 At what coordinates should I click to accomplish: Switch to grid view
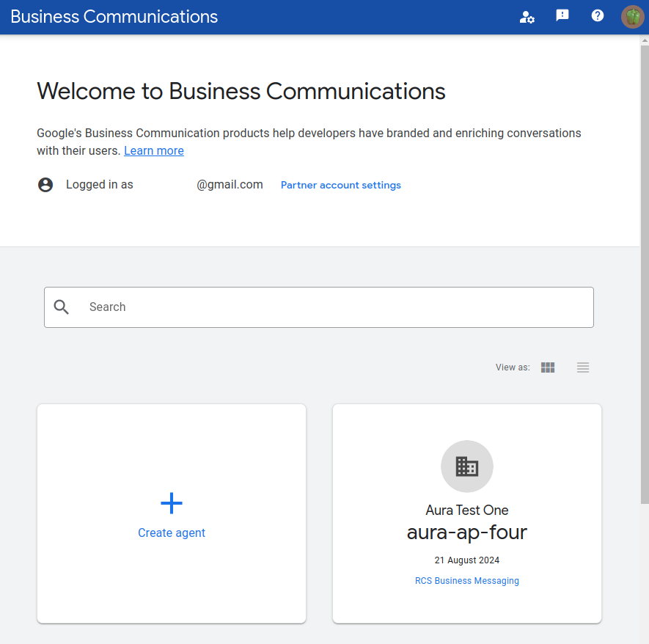(548, 367)
